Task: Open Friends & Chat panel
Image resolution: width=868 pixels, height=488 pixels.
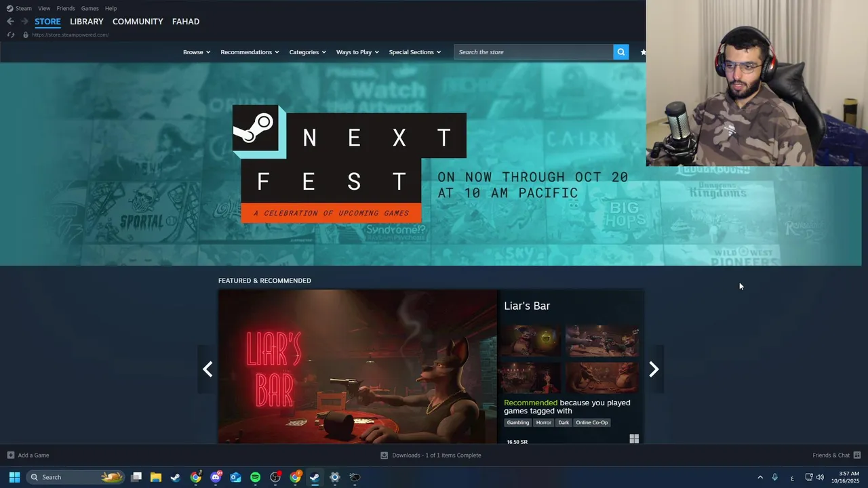Action: [x=831, y=455]
